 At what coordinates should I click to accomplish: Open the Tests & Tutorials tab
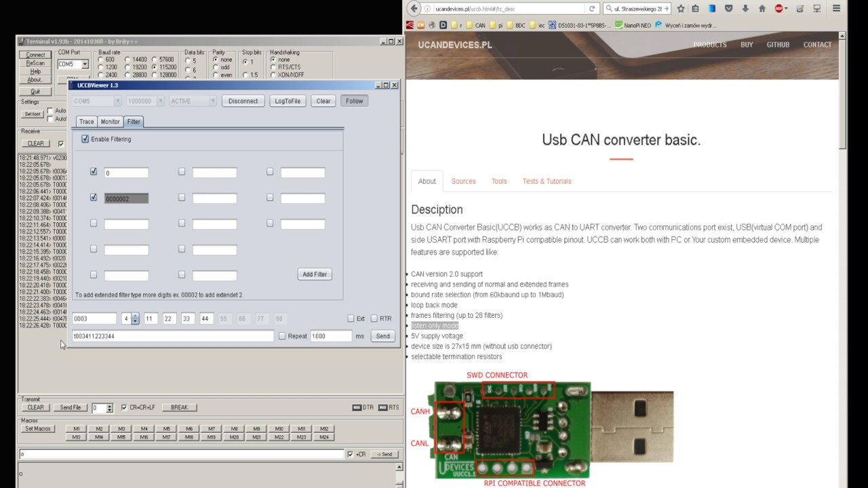(x=547, y=181)
